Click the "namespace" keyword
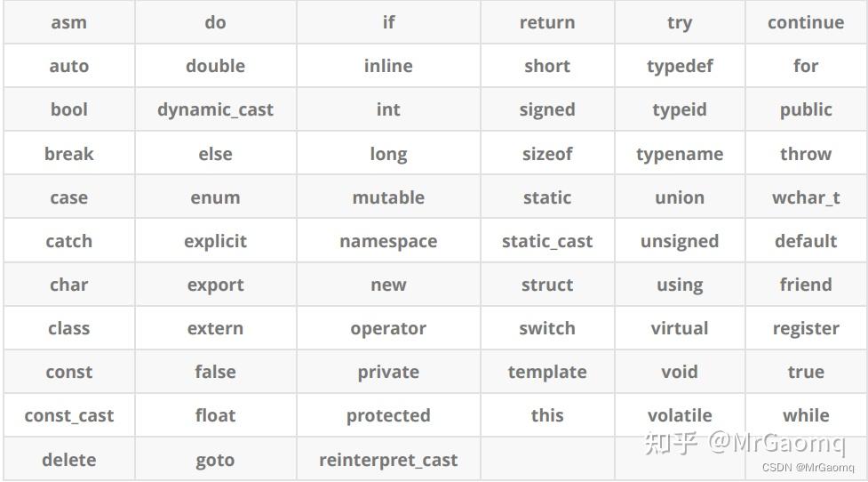This screenshot has height=482, width=868. (x=388, y=241)
